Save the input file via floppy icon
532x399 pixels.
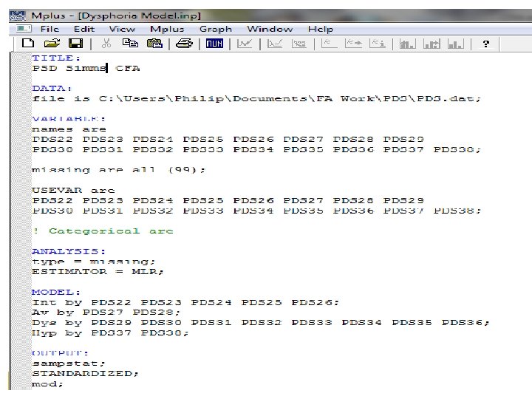(75, 43)
